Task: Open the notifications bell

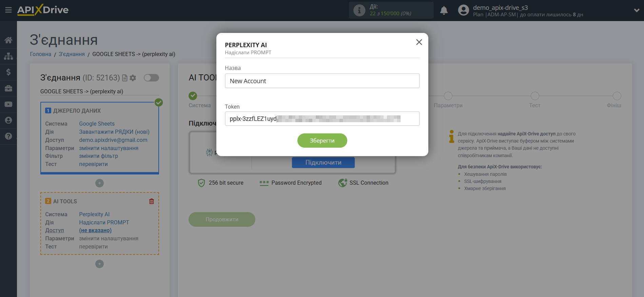Action: pos(444,11)
